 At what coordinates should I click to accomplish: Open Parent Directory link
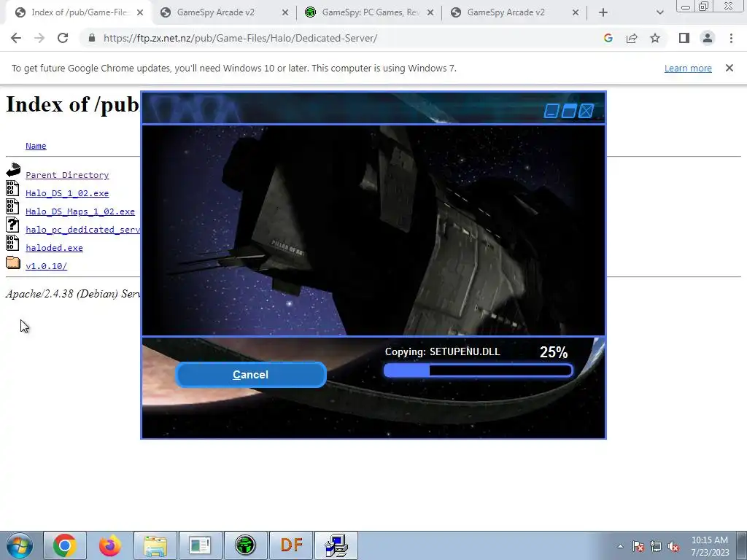(67, 175)
